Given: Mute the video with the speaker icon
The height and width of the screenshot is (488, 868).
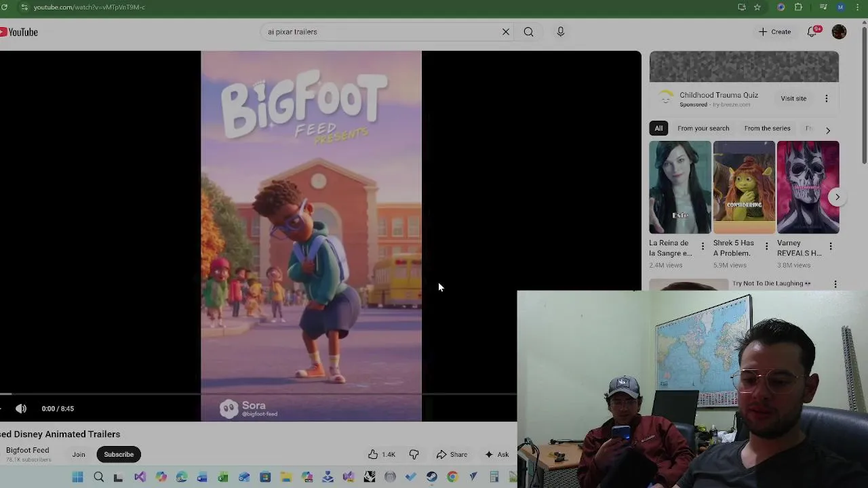Looking at the screenshot, I should point(21,409).
